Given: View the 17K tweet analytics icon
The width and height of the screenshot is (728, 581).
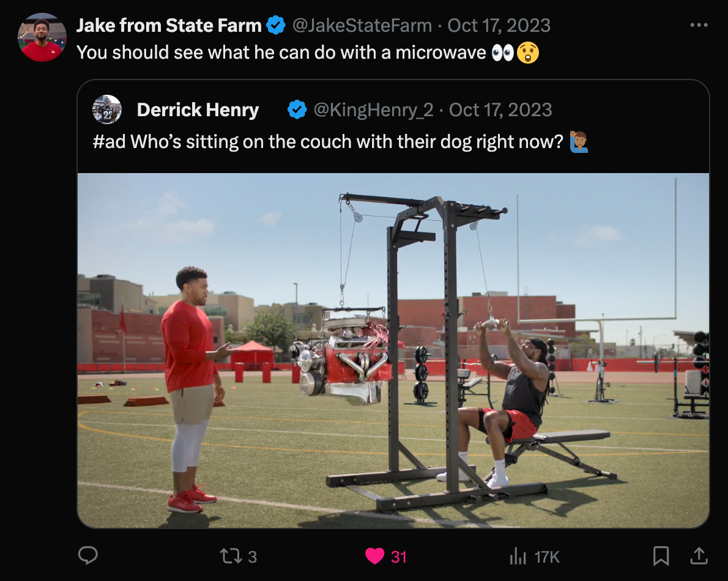Looking at the screenshot, I should tap(518, 556).
